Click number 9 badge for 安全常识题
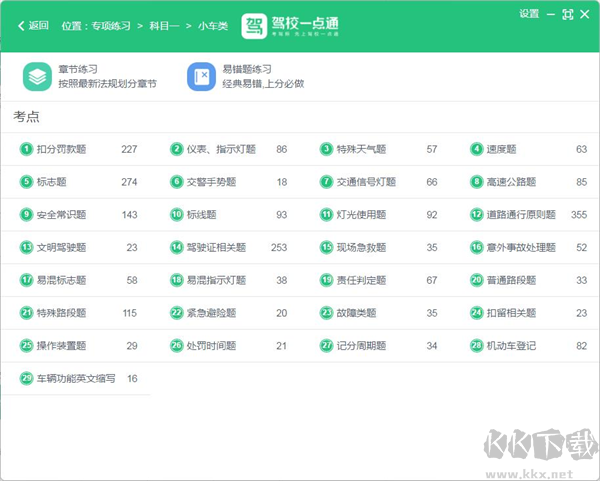Image resolution: width=600 pixels, height=481 pixels. 26,215
